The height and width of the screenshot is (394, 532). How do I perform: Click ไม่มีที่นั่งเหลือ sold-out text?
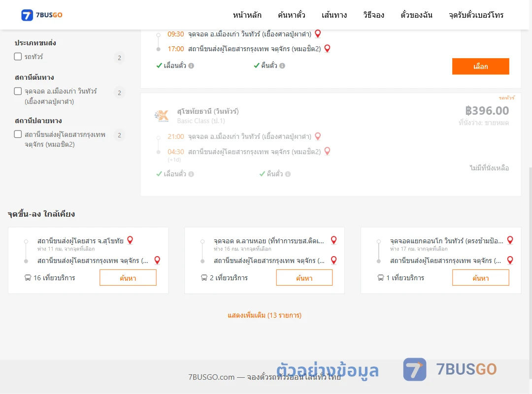click(489, 168)
